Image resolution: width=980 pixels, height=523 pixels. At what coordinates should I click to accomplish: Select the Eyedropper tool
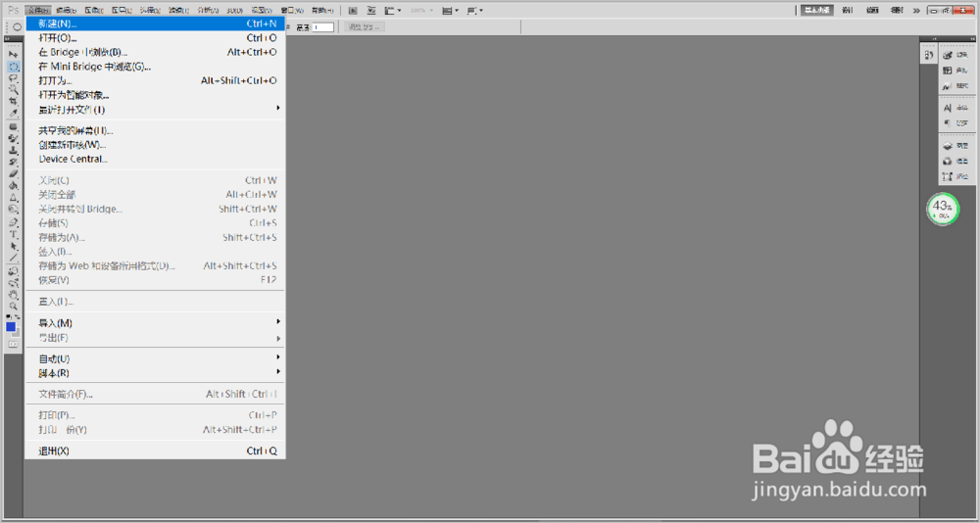(x=13, y=113)
